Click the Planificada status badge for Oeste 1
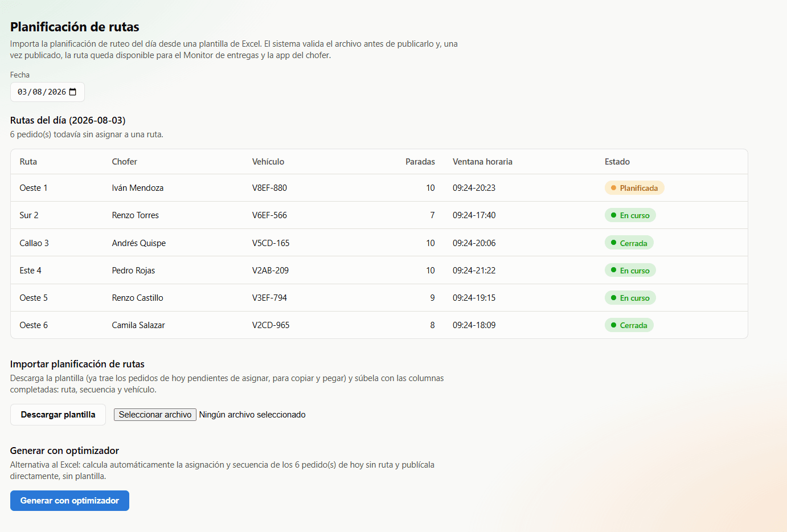The width and height of the screenshot is (787, 532). point(634,188)
